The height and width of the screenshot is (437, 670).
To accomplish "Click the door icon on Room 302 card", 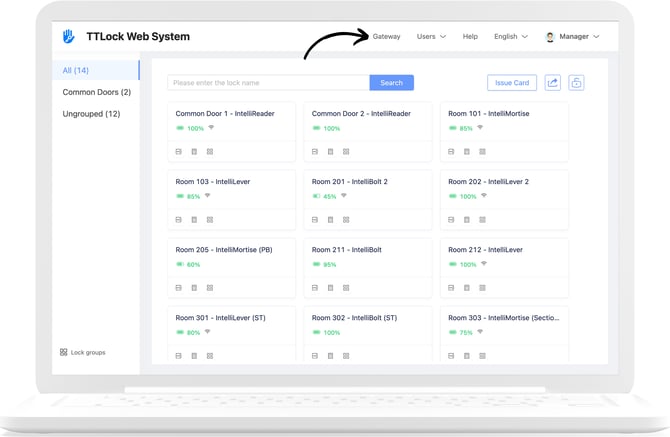I will point(330,356).
